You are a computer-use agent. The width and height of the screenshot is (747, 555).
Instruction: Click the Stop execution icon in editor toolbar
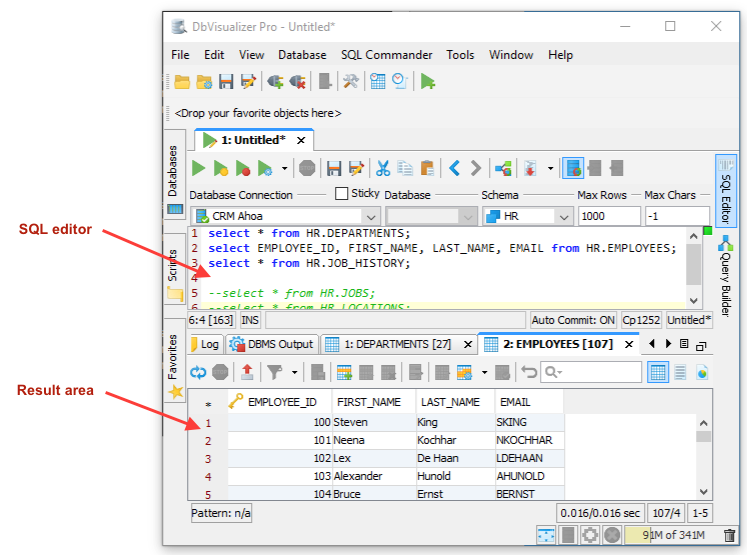[x=307, y=168]
